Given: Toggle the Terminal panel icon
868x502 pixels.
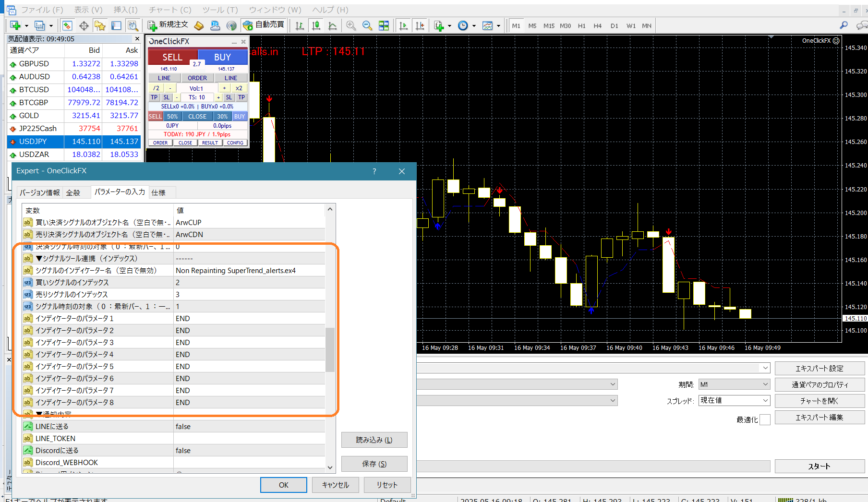Looking at the screenshot, I should point(116,25).
